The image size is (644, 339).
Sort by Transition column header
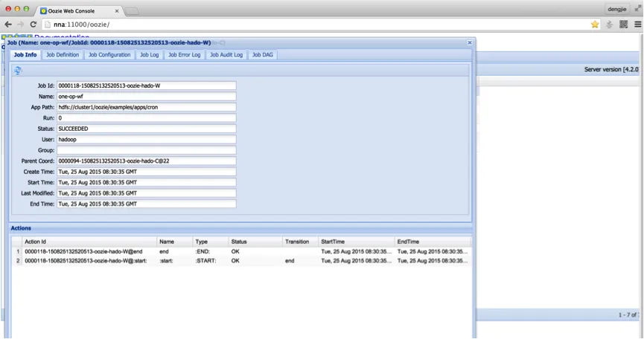300,242
